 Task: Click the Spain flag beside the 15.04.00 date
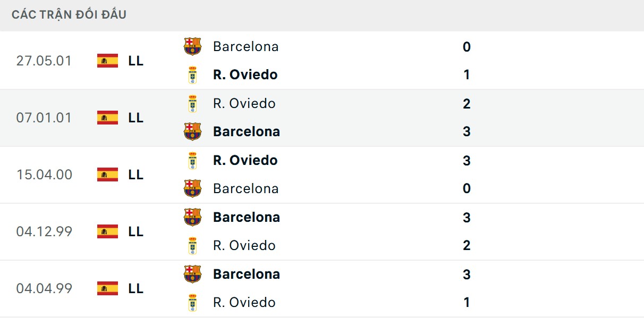coord(107,174)
